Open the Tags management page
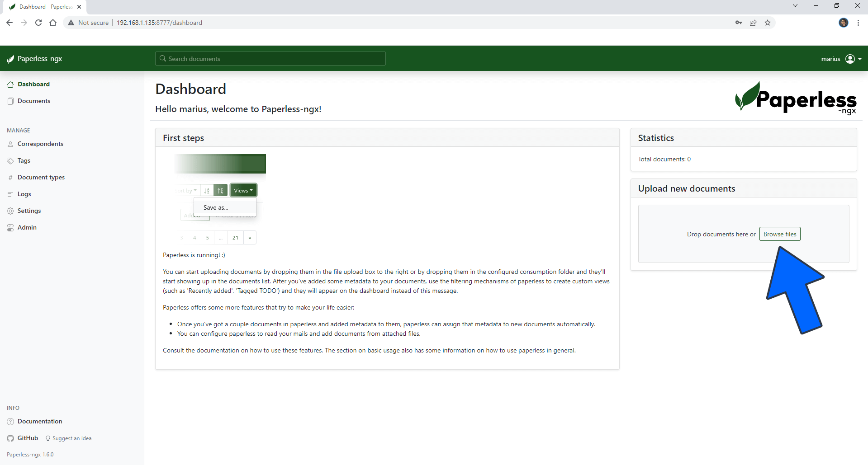The width and height of the screenshot is (868, 465). tap(24, 160)
